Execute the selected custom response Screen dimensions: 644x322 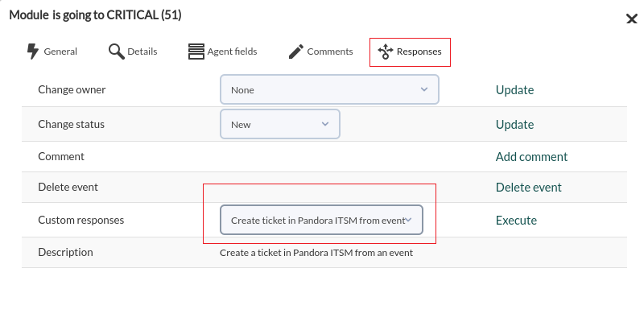click(x=516, y=220)
